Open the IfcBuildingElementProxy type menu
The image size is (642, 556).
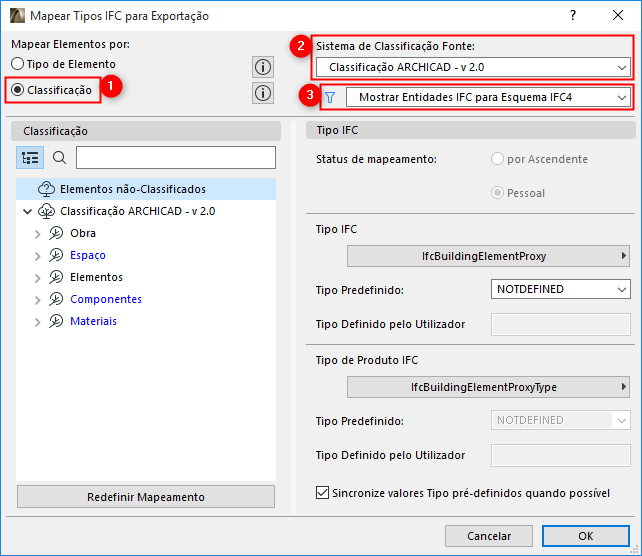pos(488,256)
